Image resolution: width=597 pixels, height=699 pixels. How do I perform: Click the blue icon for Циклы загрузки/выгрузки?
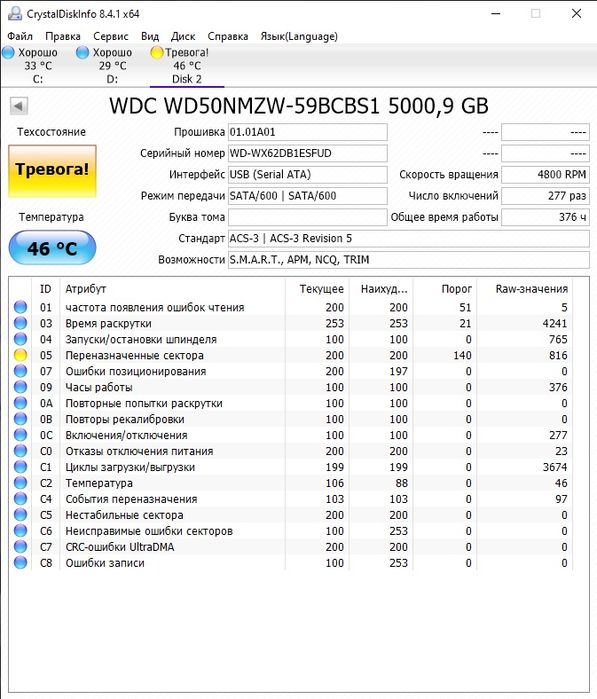point(21,467)
